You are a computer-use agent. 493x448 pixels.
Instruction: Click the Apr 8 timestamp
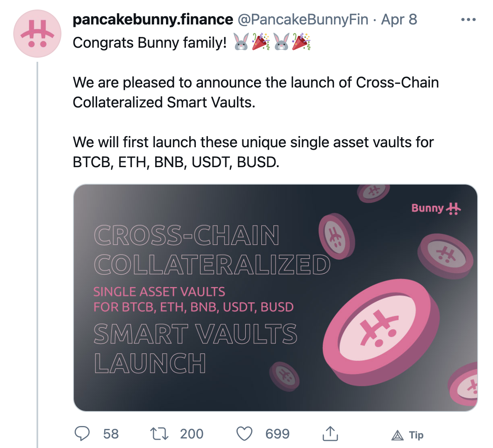point(399,19)
